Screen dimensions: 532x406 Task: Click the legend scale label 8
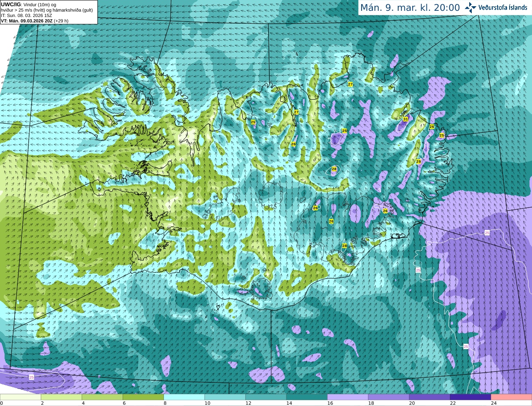tap(165, 403)
